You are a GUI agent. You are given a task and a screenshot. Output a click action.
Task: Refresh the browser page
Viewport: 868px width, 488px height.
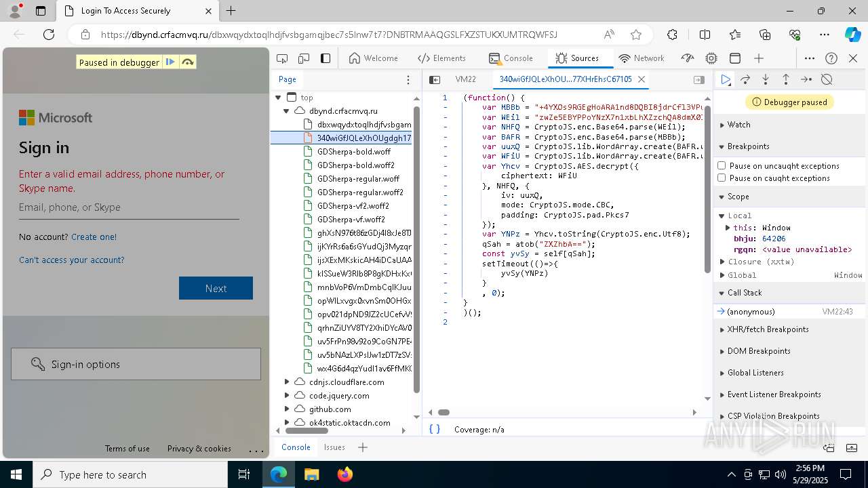tap(49, 35)
